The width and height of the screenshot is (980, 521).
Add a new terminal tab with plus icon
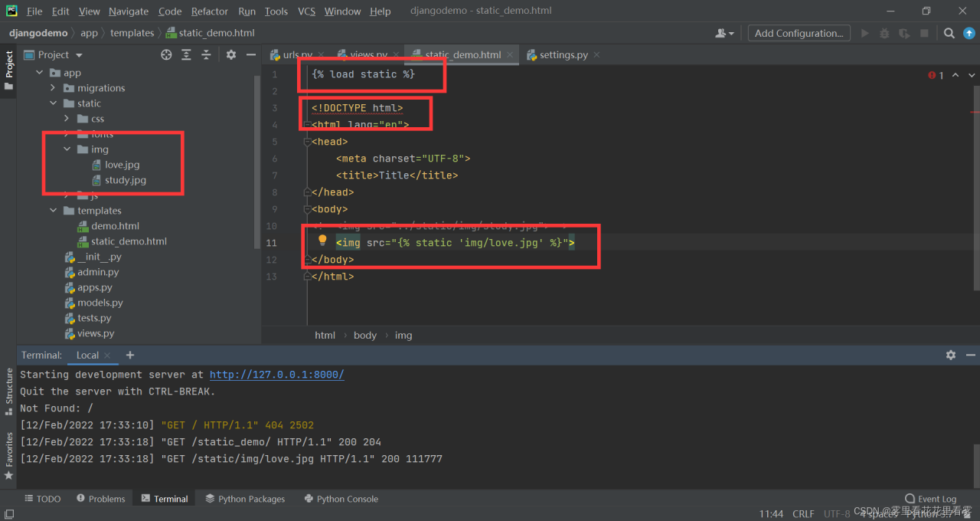click(x=130, y=355)
